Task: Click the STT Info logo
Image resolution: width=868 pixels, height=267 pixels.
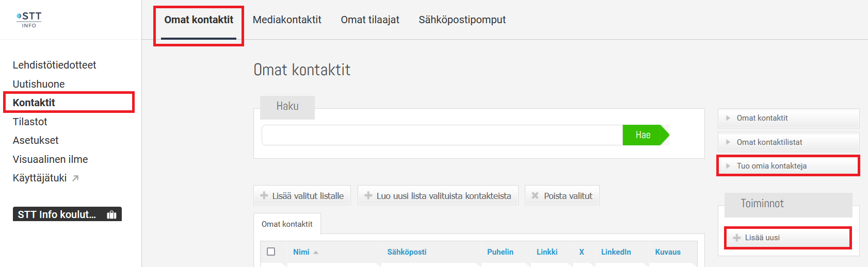Action: pos(29,20)
